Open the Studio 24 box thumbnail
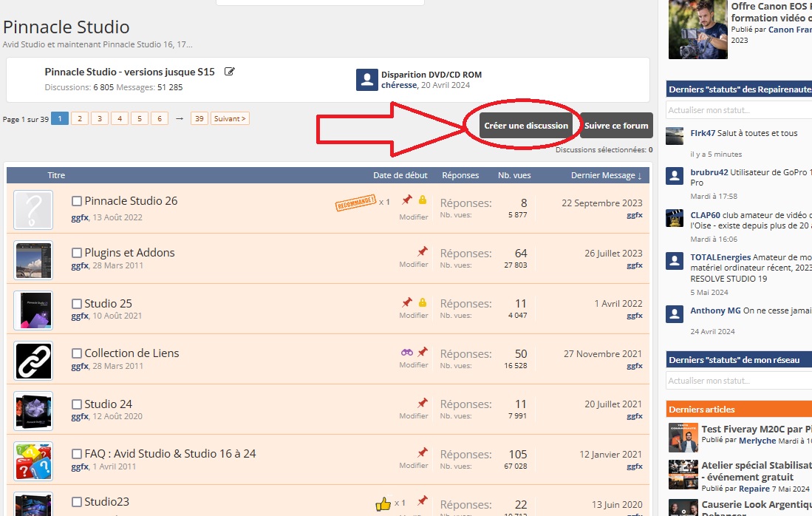812x516 pixels. click(33, 411)
